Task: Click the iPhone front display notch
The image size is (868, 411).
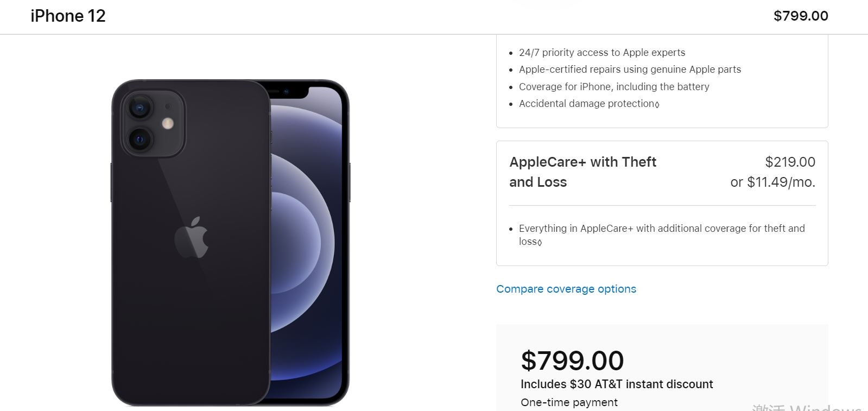Action: (287, 91)
